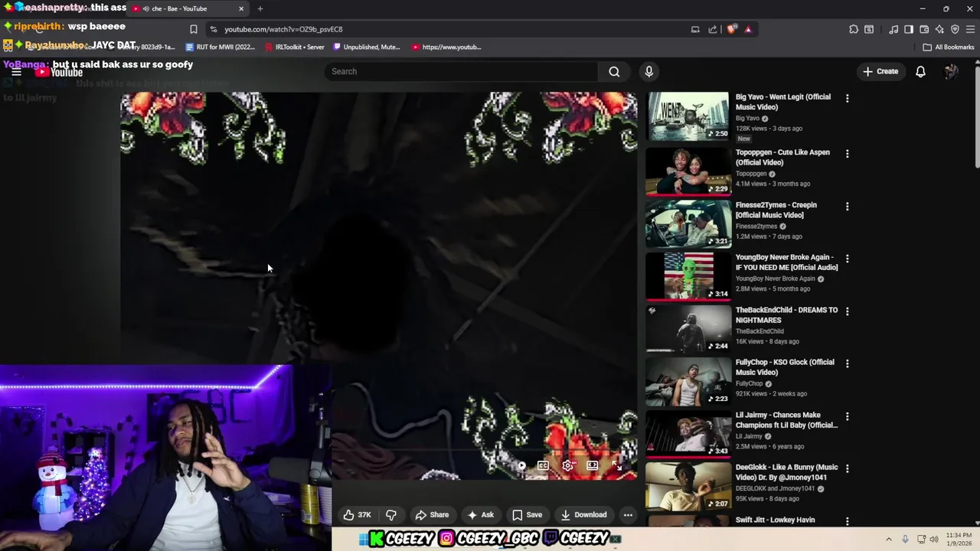
Task: Switch player to theater mode
Action: point(592,465)
